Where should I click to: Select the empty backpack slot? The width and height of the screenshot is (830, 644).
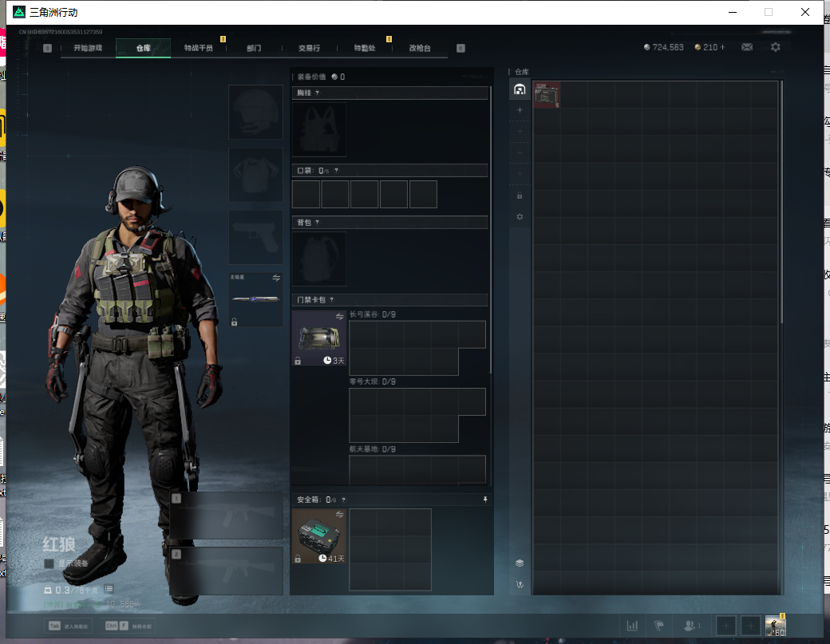click(x=319, y=259)
